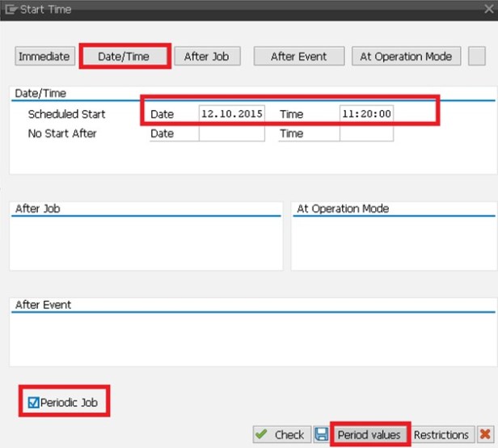Screen dimensions: 498x448
Task: Click the Scheduled Start date field
Action: [x=231, y=114]
